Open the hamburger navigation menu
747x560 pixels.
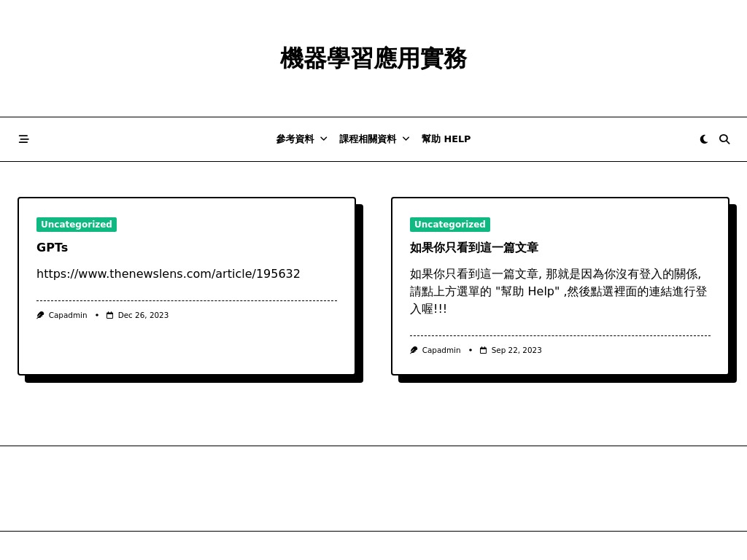pos(23,139)
